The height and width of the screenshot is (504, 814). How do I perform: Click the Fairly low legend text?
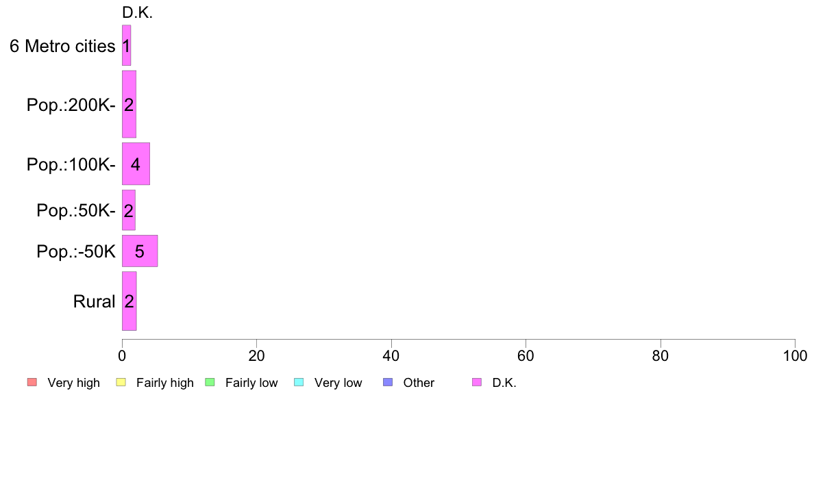(251, 383)
